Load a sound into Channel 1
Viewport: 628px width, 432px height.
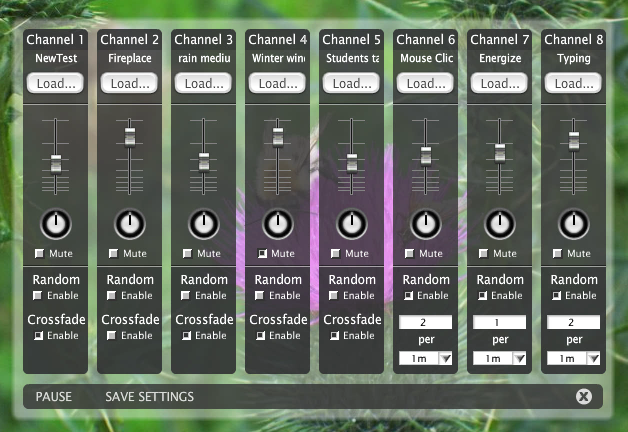[x=55, y=83]
